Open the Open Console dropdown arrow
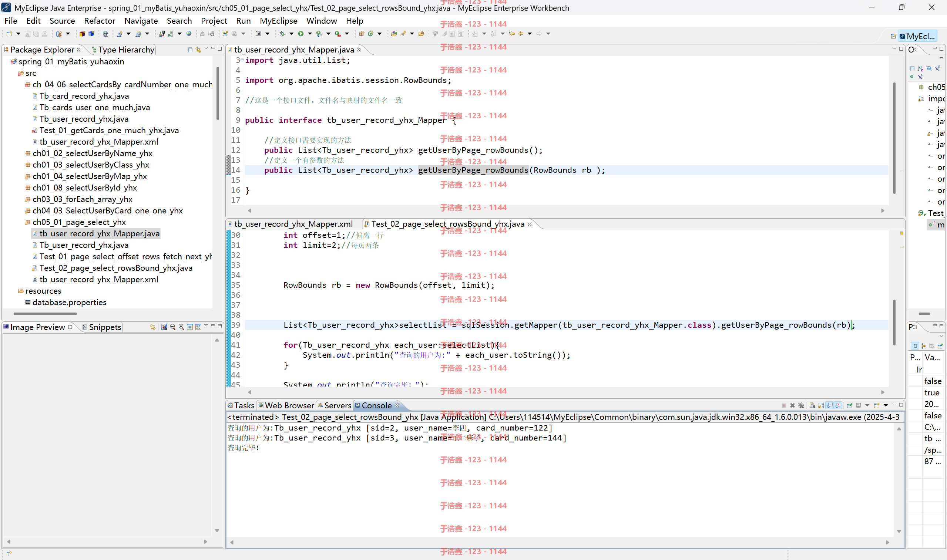Screen dimensions: 947x560 click(886, 406)
